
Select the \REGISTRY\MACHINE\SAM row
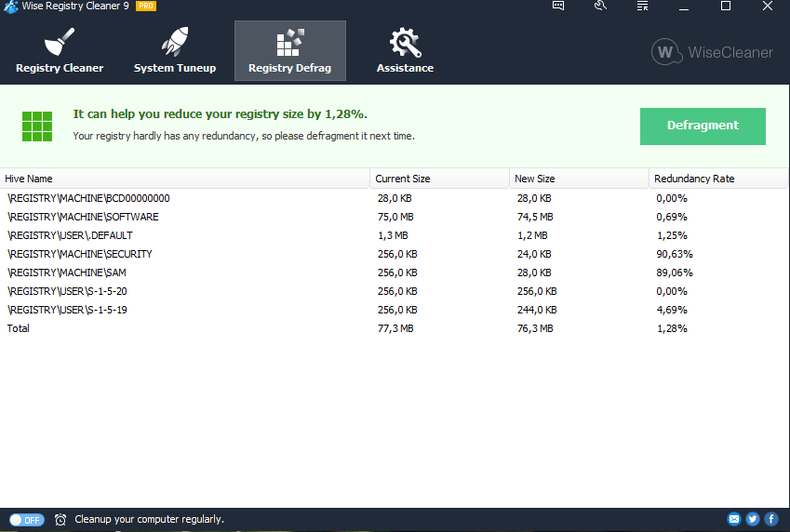[394, 273]
